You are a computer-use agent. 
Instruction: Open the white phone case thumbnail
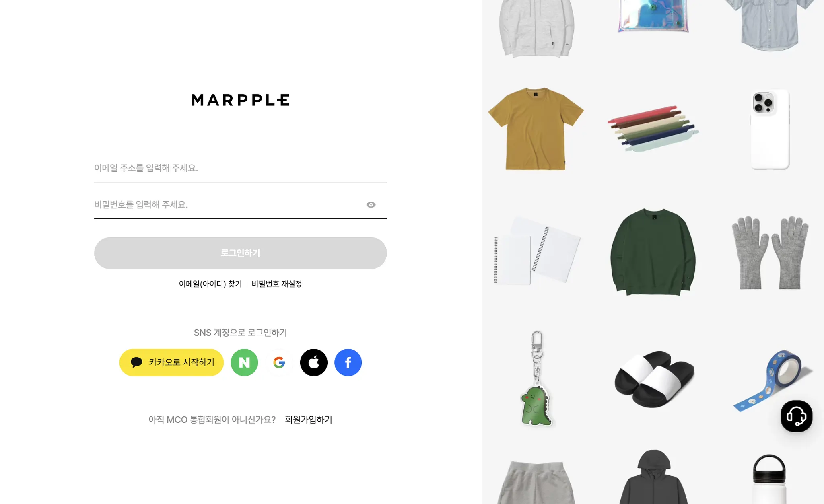[x=770, y=130]
